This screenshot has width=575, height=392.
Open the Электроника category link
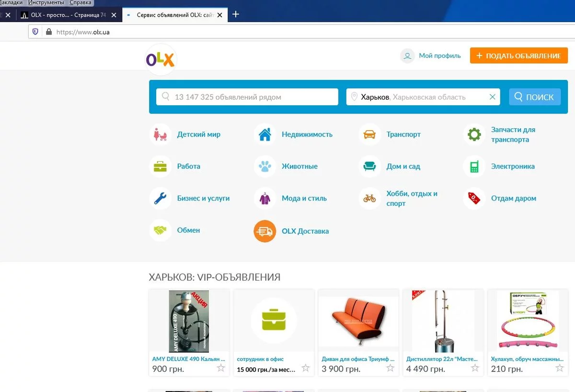(513, 167)
